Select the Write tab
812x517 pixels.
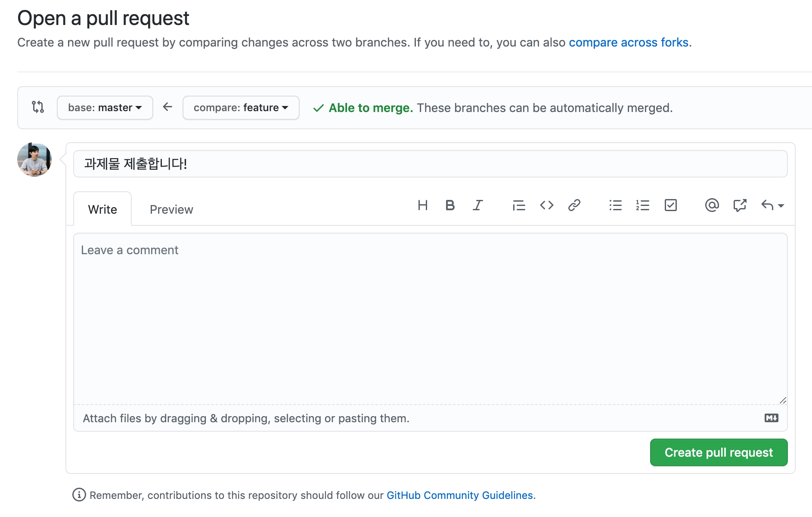point(102,209)
